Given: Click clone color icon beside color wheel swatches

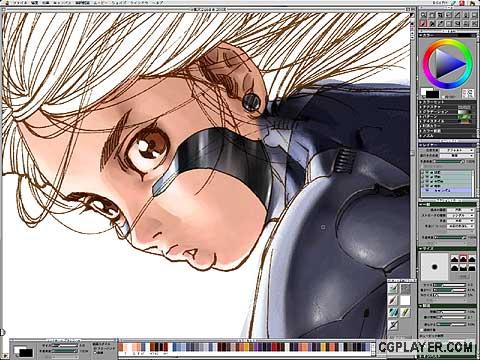Looking at the screenshot, I should click(x=468, y=94).
